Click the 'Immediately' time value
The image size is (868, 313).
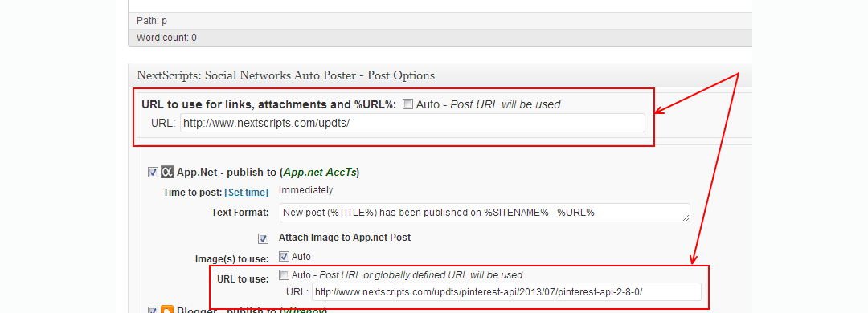pos(306,191)
